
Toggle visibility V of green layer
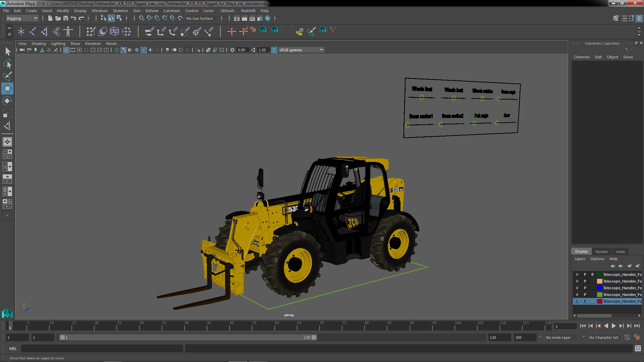coord(577,295)
